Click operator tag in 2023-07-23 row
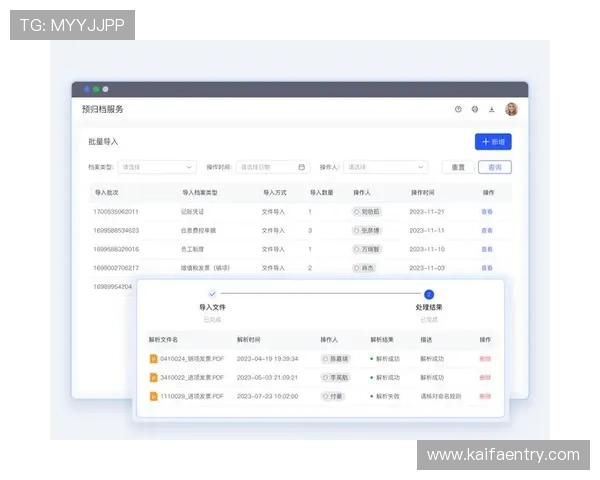600x480 pixels. (x=333, y=396)
